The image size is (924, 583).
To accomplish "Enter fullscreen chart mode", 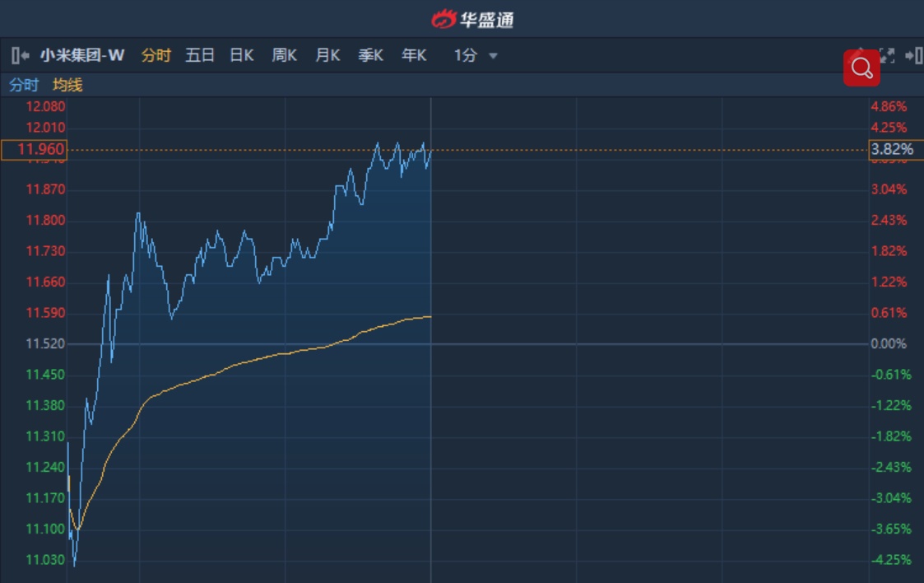I will [x=886, y=56].
